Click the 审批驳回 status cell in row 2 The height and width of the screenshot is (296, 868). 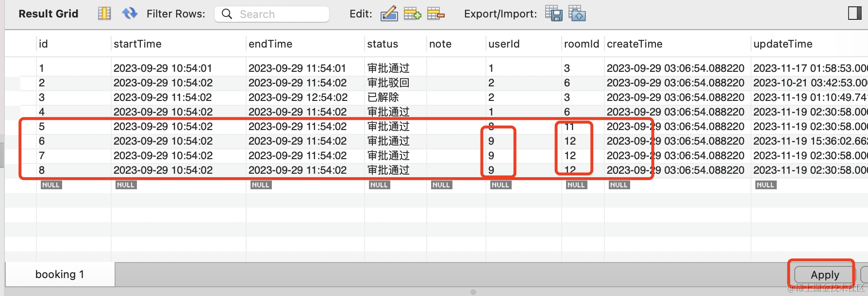pos(388,83)
